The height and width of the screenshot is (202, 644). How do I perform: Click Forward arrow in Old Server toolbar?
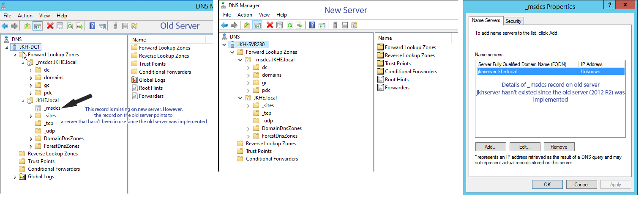tap(14, 26)
